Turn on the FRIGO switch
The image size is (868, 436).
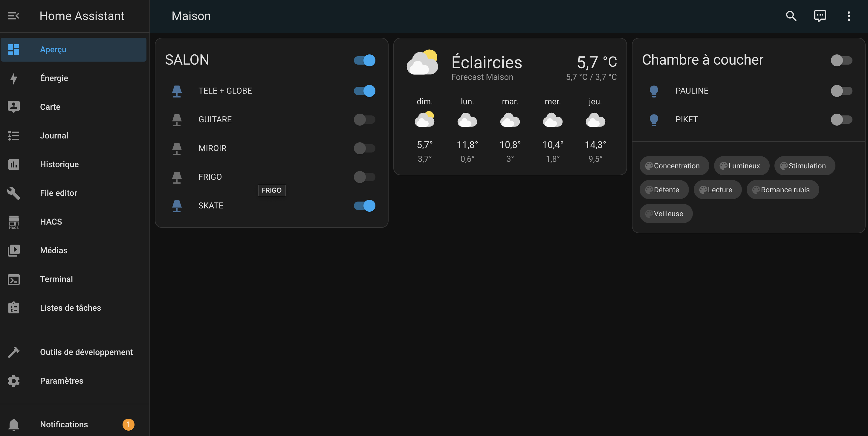click(365, 177)
